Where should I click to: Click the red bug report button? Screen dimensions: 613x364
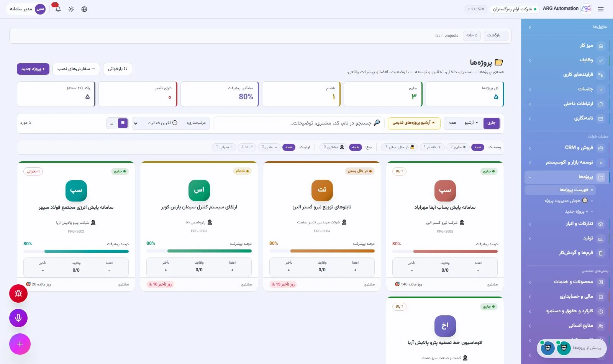click(18, 293)
